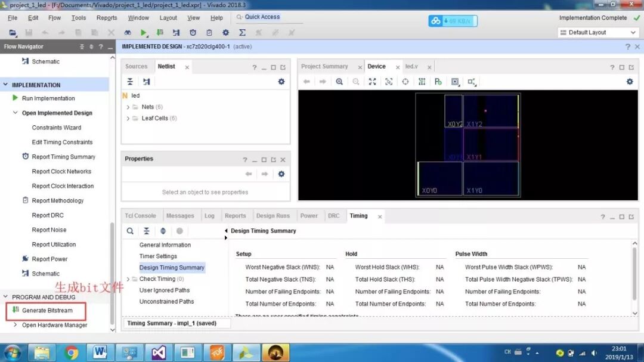This screenshot has width=644, height=362.
Task: Zoom in on the Device view
Action: 339,81
